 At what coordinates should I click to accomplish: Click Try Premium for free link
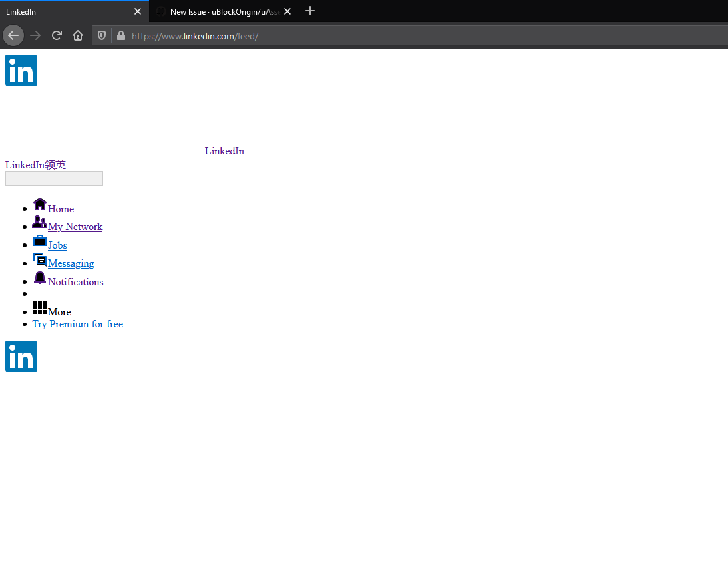(x=78, y=324)
